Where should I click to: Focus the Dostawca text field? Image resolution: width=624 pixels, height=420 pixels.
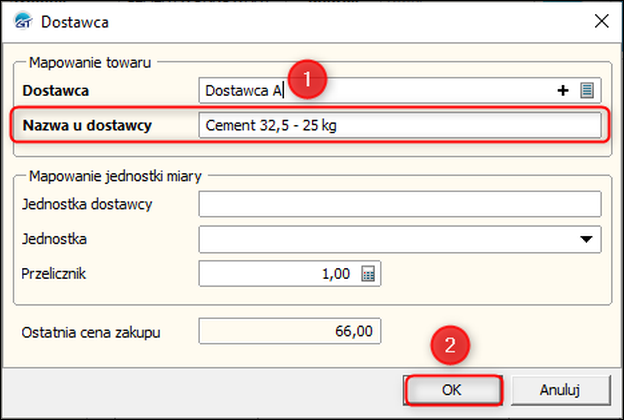click(376, 91)
